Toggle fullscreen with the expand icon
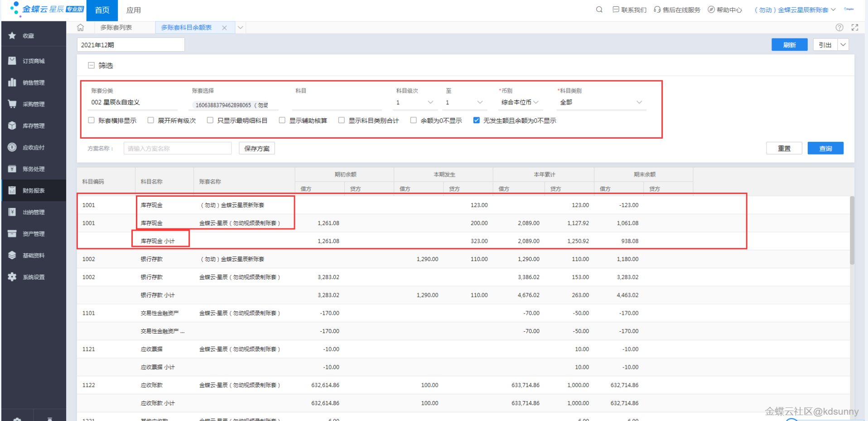868x421 pixels. (854, 28)
